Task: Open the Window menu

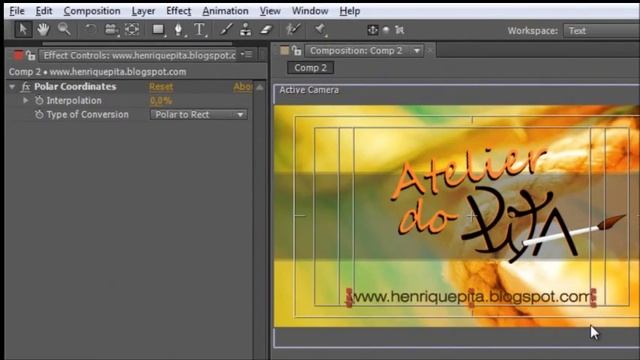Action: [310, 11]
